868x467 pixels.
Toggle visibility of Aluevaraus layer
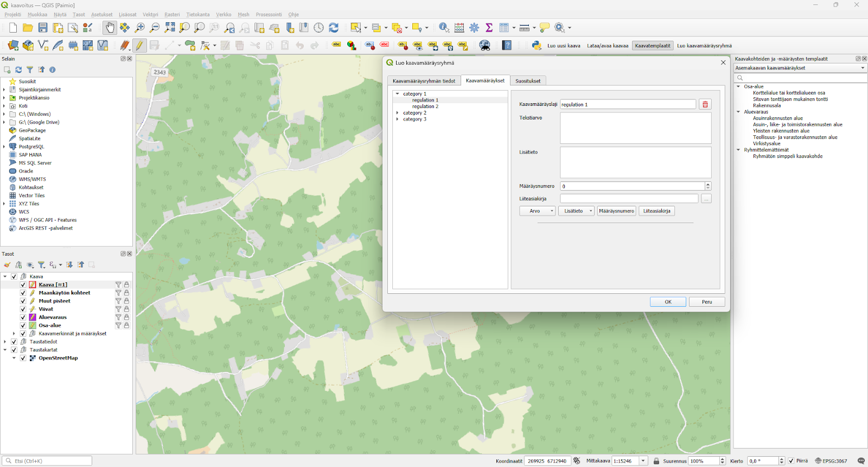pos(23,317)
